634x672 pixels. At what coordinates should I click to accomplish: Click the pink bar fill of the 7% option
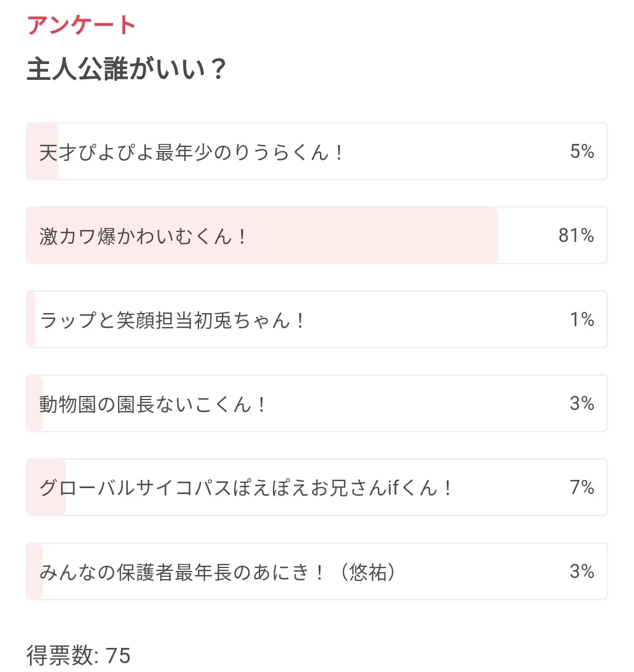[x=47, y=505]
